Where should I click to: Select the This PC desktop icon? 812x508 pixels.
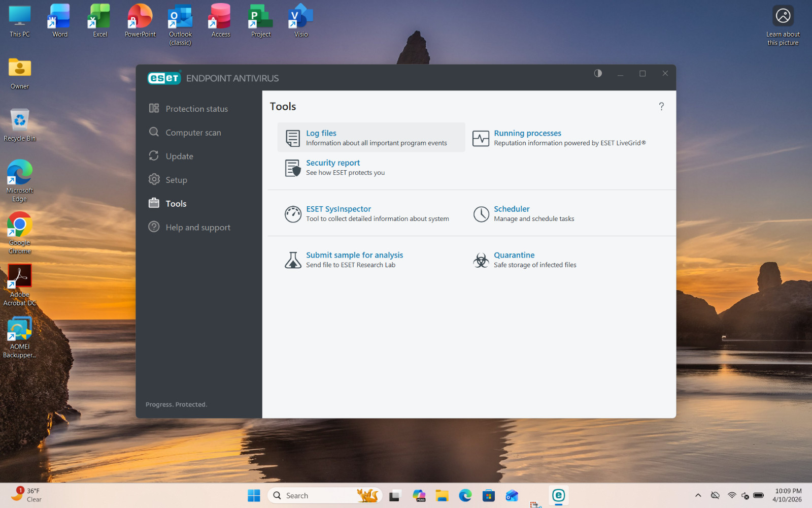click(x=20, y=21)
